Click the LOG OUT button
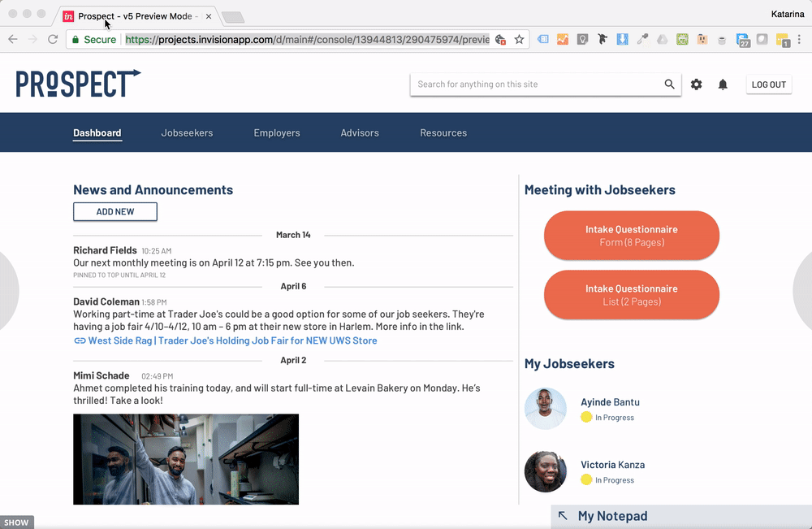Viewport: 812px width, 529px height. click(768, 85)
